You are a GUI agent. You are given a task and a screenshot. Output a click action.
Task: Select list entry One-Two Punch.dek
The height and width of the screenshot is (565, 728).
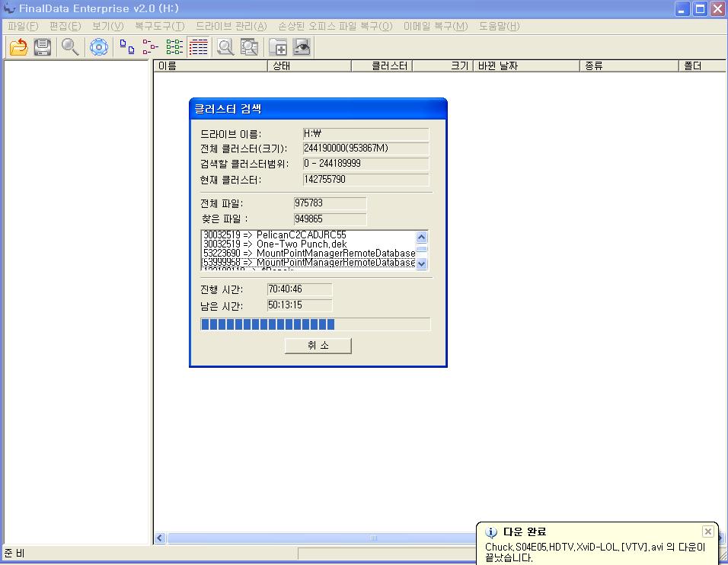tap(308, 244)
